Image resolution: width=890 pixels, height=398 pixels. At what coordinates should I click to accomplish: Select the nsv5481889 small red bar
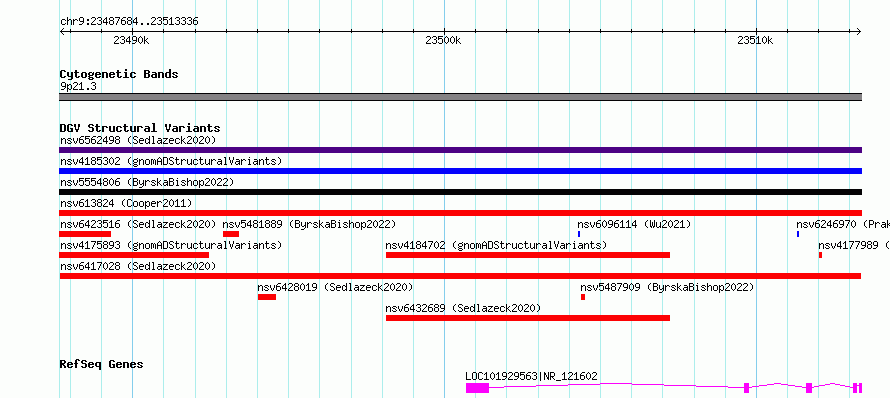(231, 234)
